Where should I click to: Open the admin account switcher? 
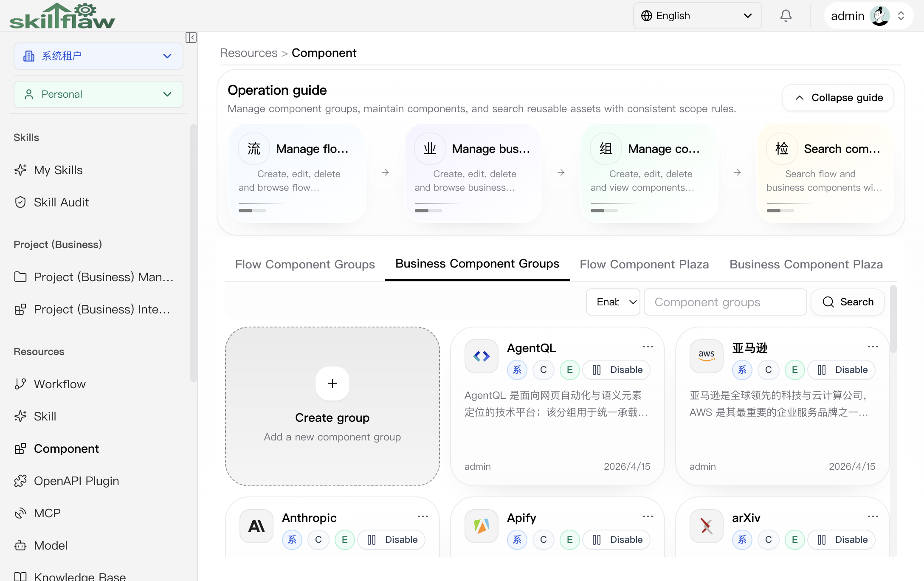tap(869, 16)
